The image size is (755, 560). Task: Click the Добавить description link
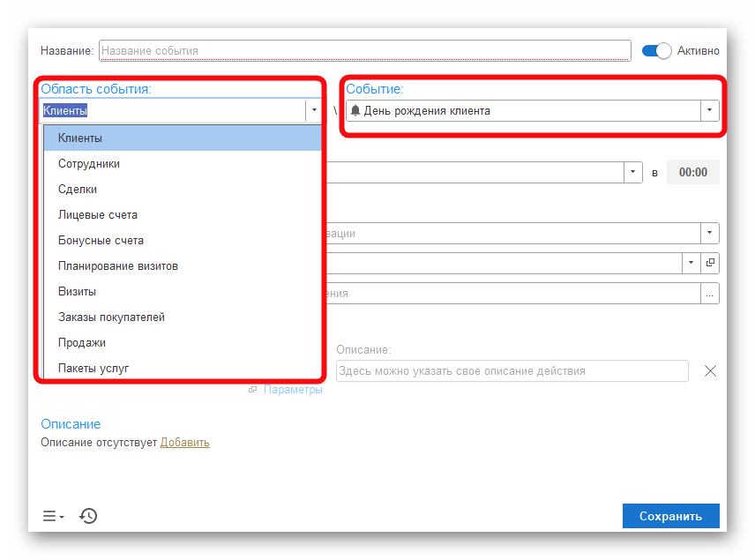point(184,443)
